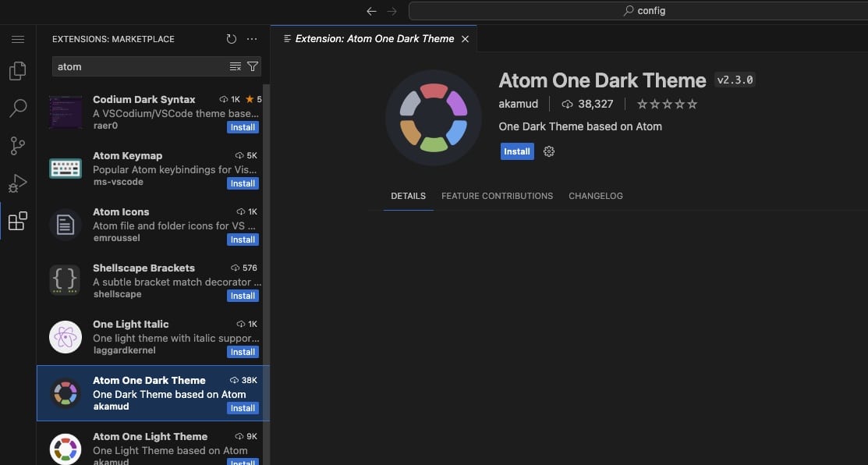Install the Atom Icons extension

click(243, 240)
